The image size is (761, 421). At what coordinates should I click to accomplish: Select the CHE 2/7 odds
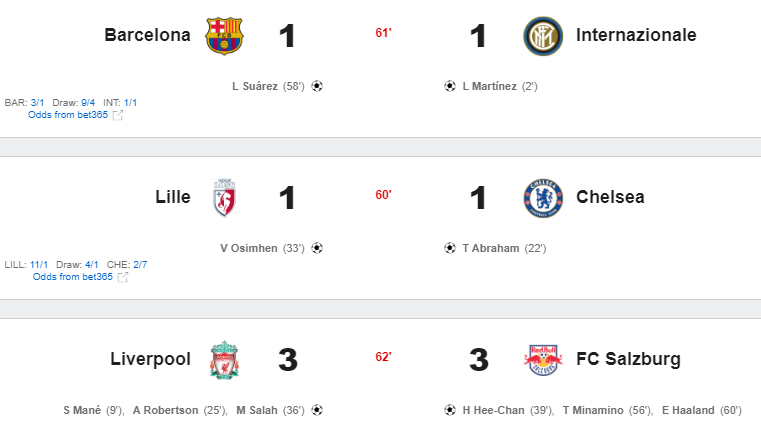click(140, 265)
